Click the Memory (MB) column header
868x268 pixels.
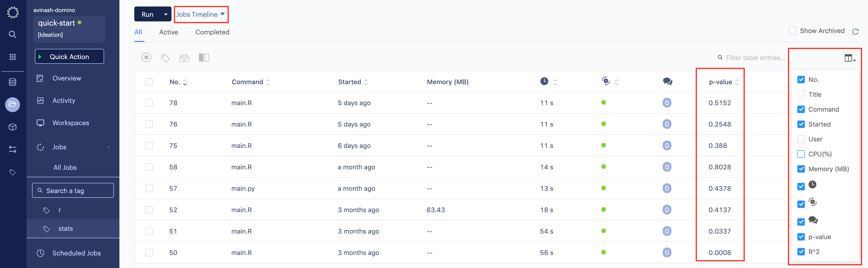point(447,82)
